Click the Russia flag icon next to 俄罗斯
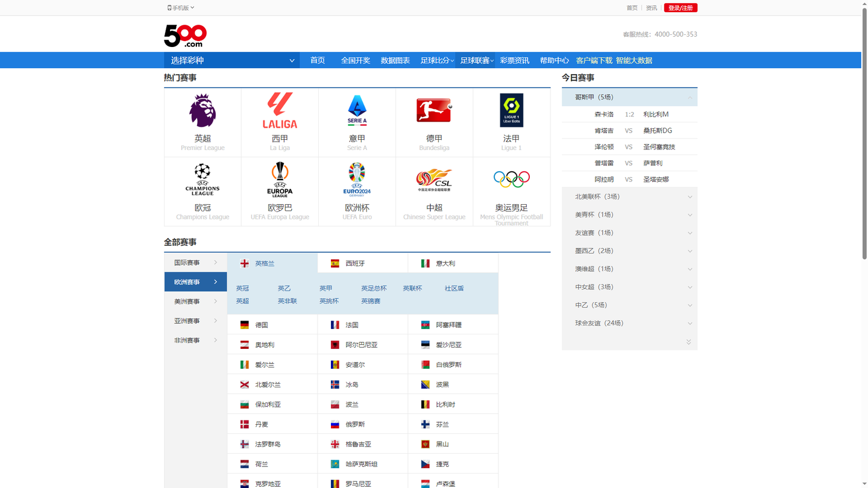868x488 pixels. 335,424
